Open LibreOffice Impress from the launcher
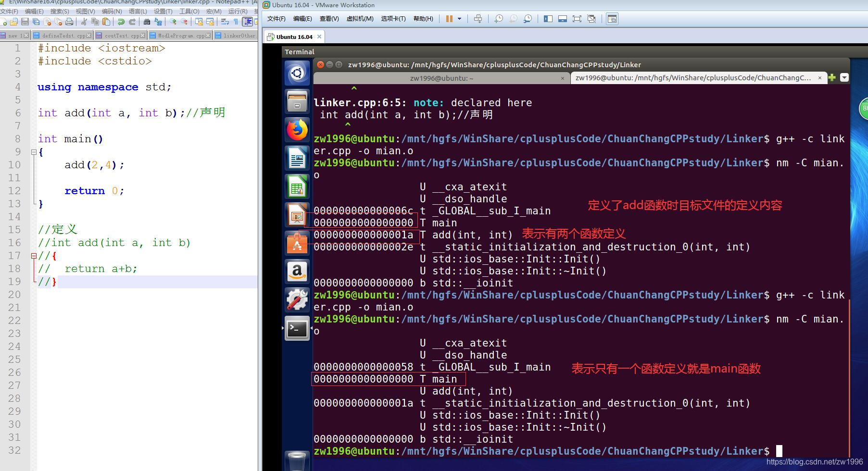The width and height of the screenshot is (868, 471). click(x=297, y=215)
